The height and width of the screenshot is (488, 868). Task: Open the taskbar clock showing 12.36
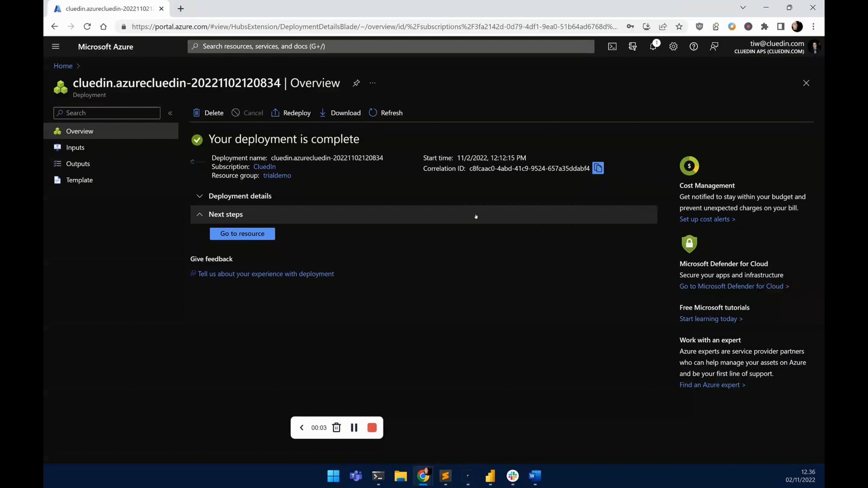coord(800,476)
